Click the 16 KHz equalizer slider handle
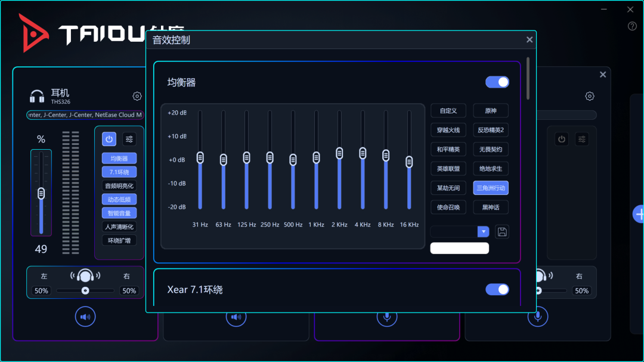This screenshot has width=644, height=362. pyautogui.click(x=409, y=162)
